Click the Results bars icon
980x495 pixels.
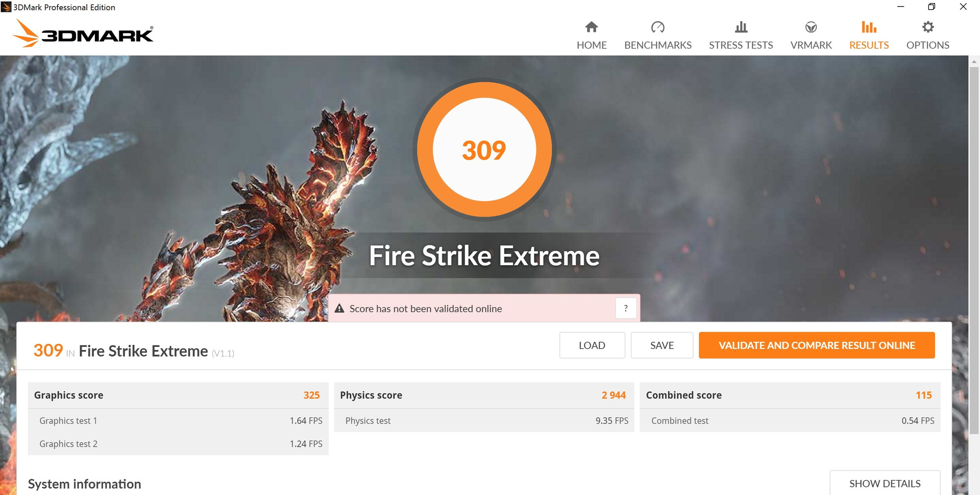click(x=869, y=27)
